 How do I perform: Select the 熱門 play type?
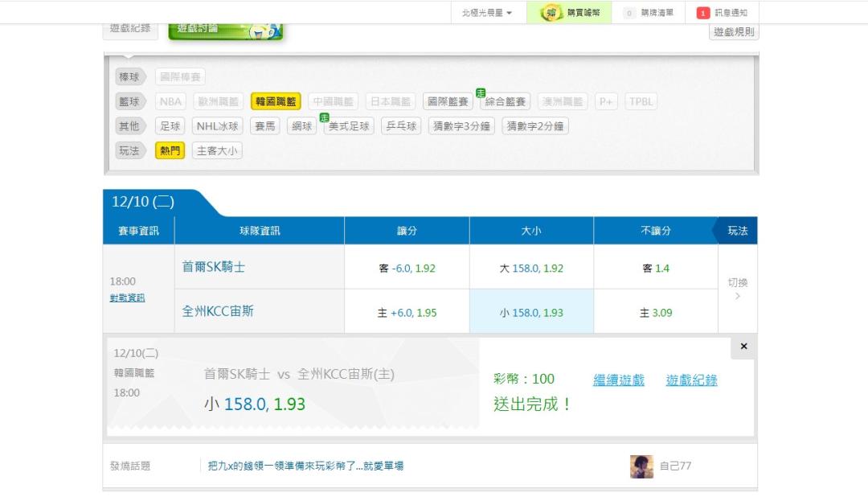click(x=170, y=150)
